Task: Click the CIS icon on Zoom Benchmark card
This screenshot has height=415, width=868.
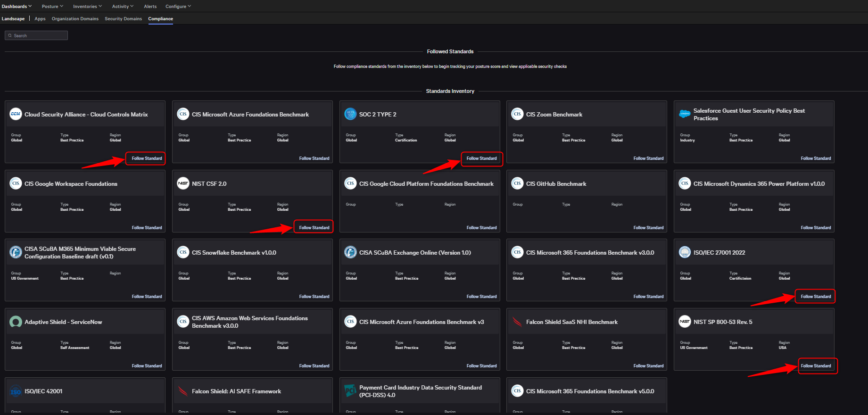Action: [517, 114]
